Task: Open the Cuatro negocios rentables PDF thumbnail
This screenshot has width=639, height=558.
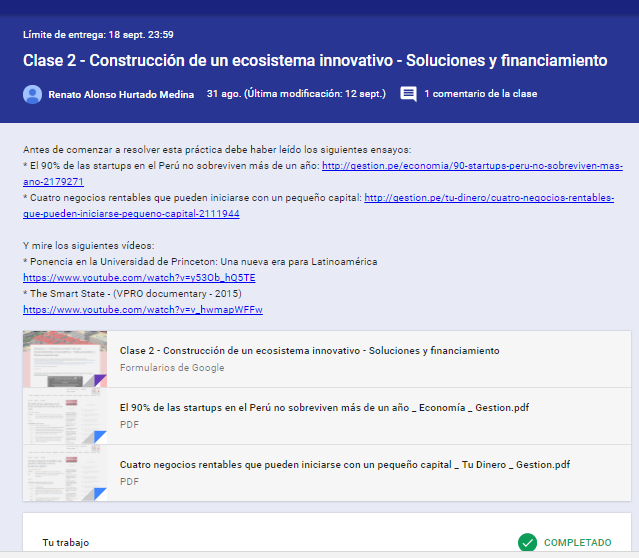Action: [x=64, y=473]
